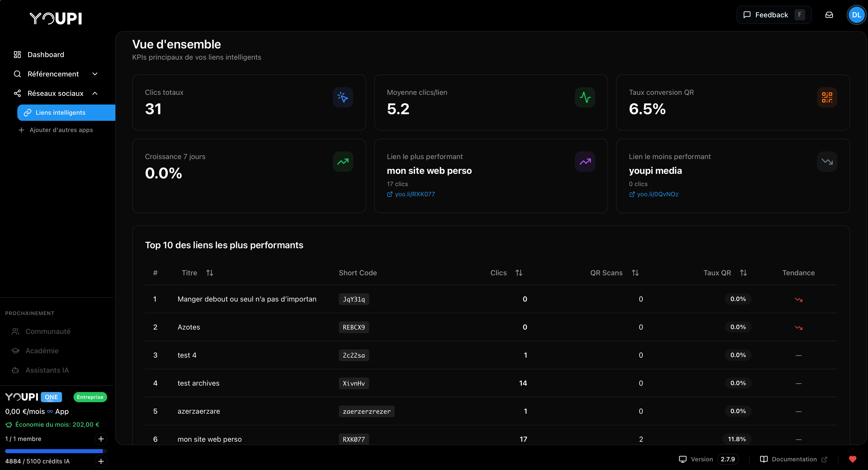Open the yoo.li/RXK077 link
868x470 pixels.
pyautogui.click(x=414, y=194)
